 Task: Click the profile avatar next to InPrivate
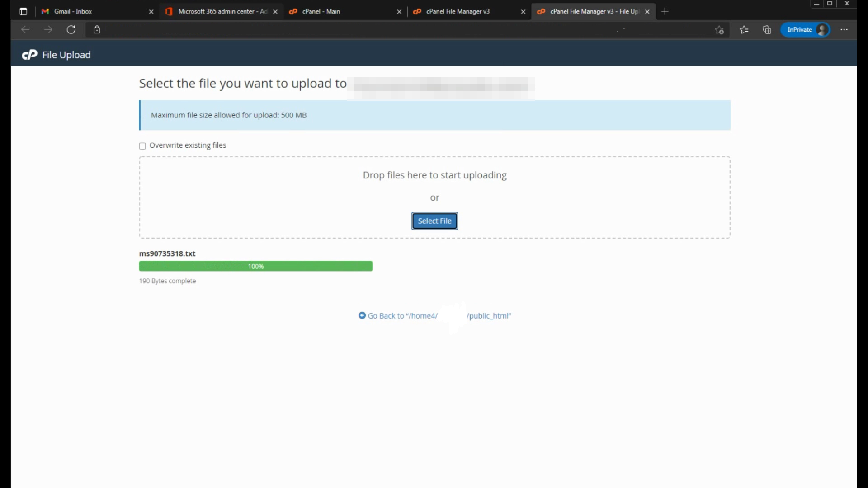pyautogui.click(x=822, y=30)
